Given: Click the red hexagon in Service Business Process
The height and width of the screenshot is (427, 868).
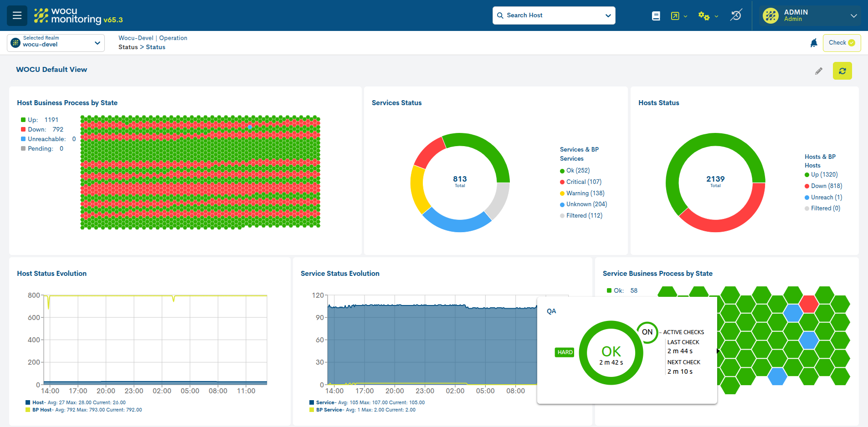Looking at the screenshot, I should tap(809, 304).
